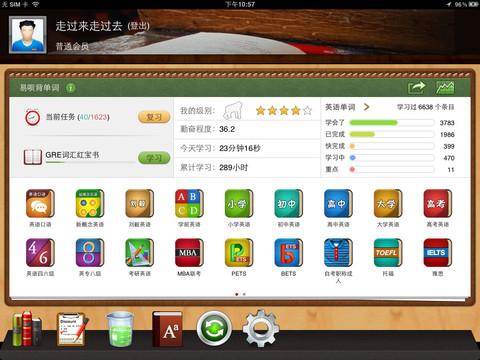Tap the user profile avatar
This screenshot has width=480, height=360.
(27, 35)
